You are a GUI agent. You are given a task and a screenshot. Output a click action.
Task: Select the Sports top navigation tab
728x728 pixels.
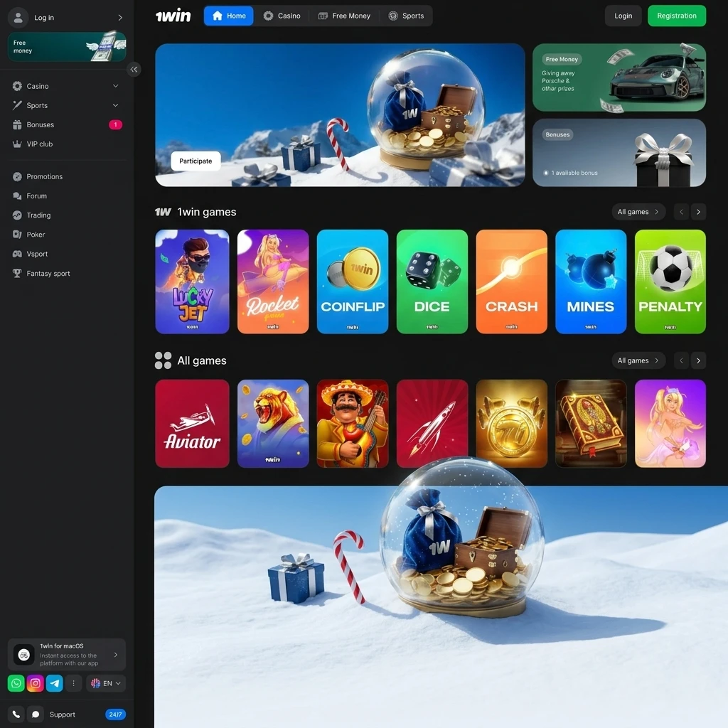pos(406,16)
